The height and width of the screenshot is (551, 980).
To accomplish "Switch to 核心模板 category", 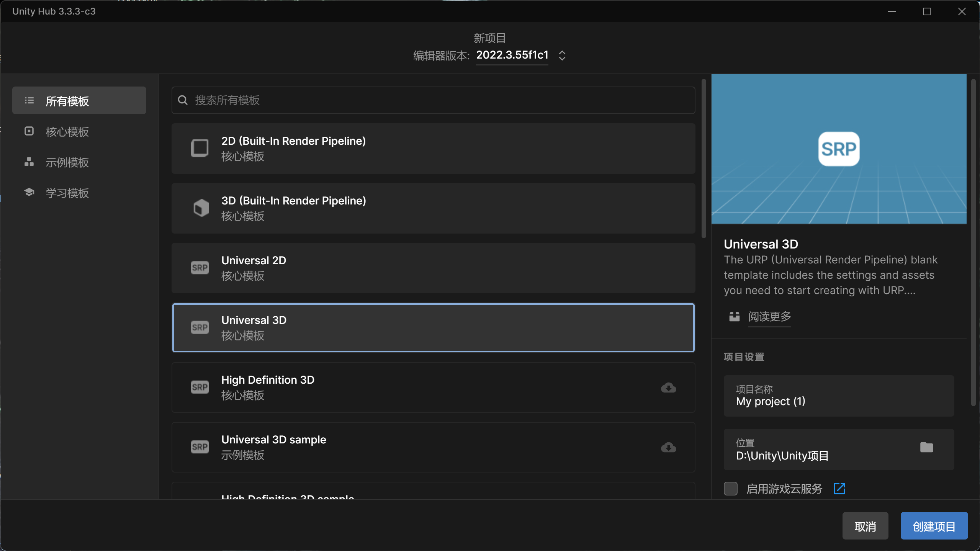I will coord(67,132).
